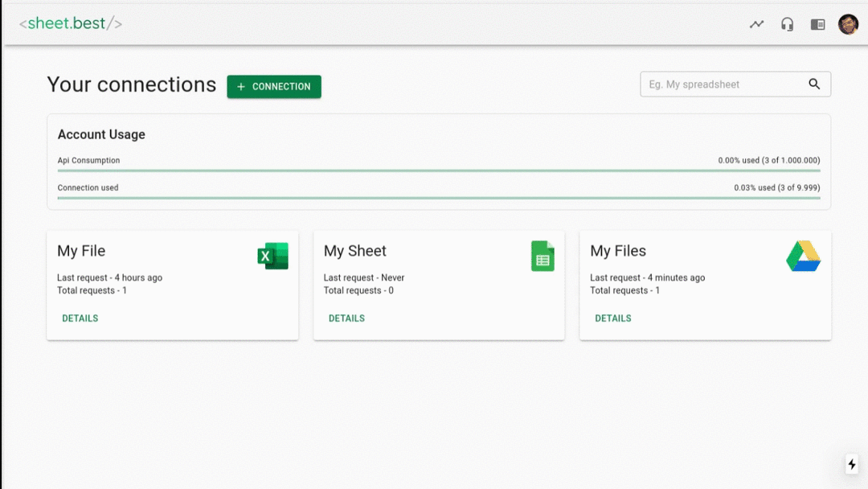The image size is (868, 489).
Task: Open the user profile avatar
Action: coord(848,24)
